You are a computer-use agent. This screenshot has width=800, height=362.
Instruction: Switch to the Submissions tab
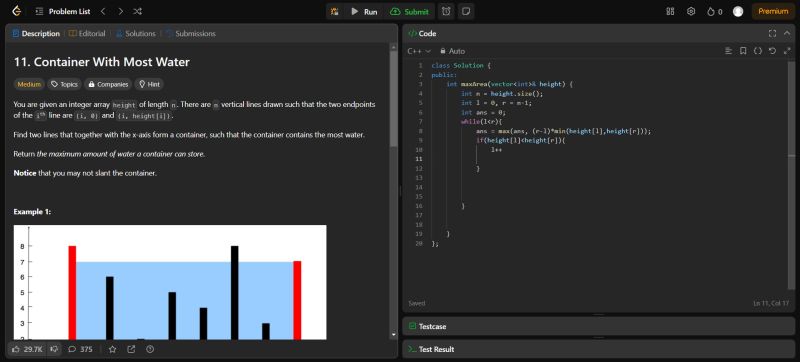point(191,34)
